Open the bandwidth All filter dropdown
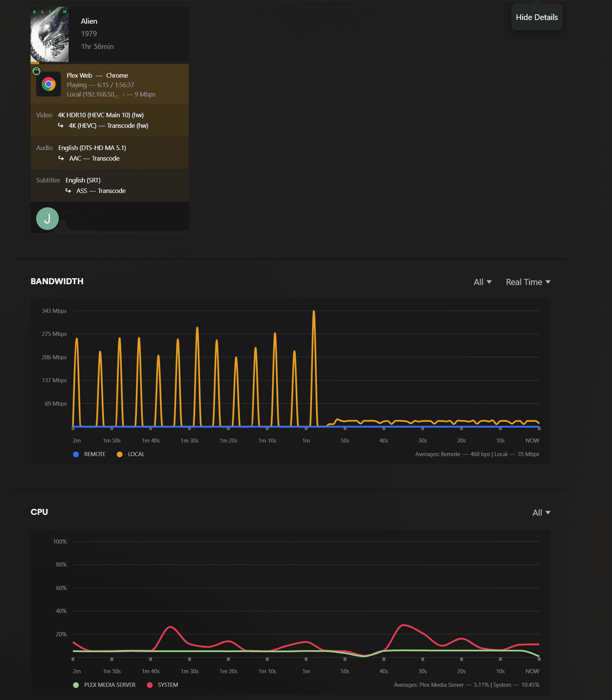 coord(482,282)
